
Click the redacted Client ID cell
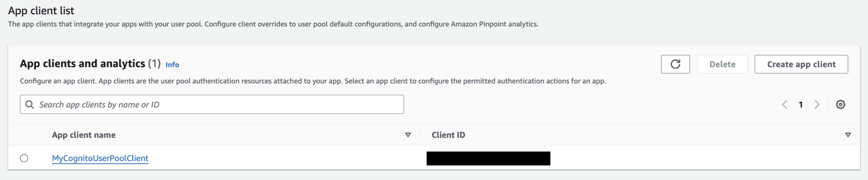coord(488,158)
